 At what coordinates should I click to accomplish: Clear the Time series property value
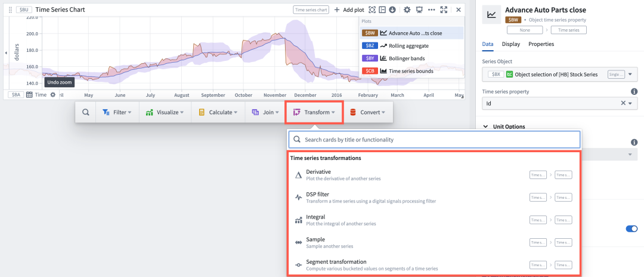623,103
